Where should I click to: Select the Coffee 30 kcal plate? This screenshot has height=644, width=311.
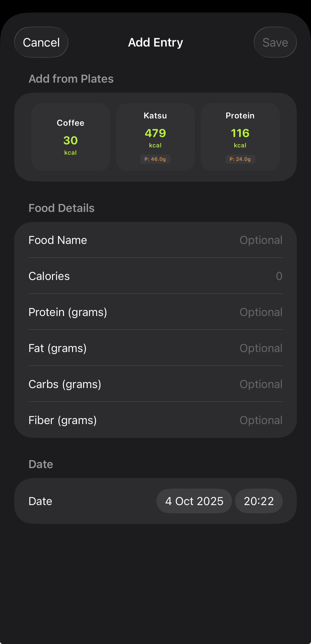[70, 137]
